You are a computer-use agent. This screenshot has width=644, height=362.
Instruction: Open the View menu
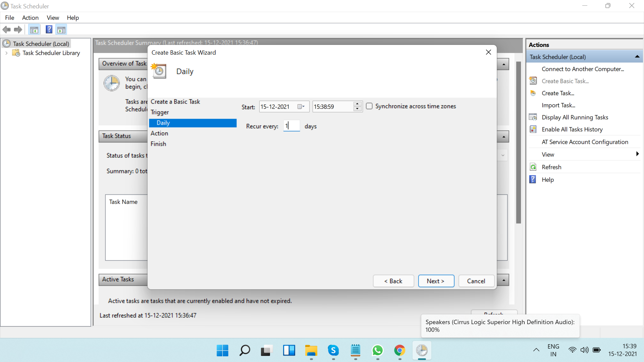(x=53, y=18)
